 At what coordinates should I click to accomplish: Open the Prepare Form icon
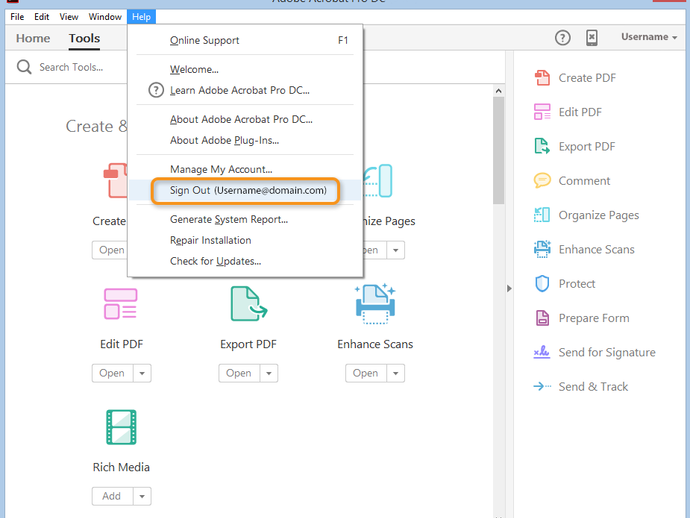[542, 318]
